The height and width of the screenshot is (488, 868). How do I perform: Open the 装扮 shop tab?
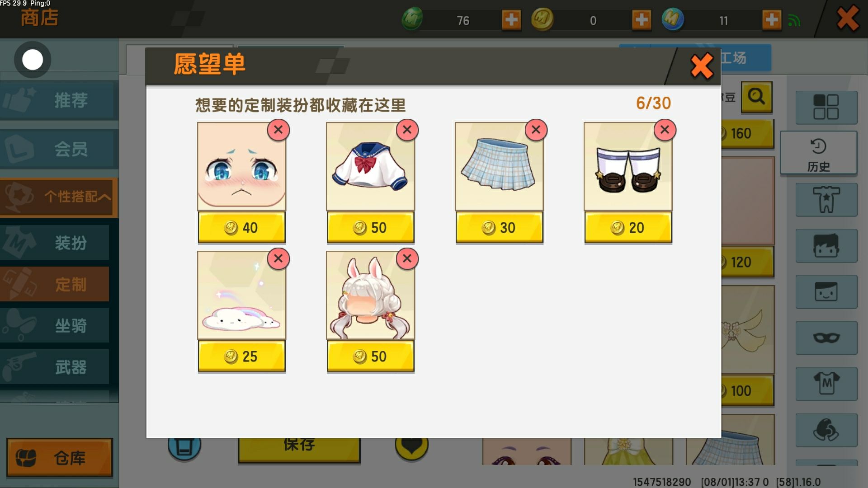click(x=55, y=243)
